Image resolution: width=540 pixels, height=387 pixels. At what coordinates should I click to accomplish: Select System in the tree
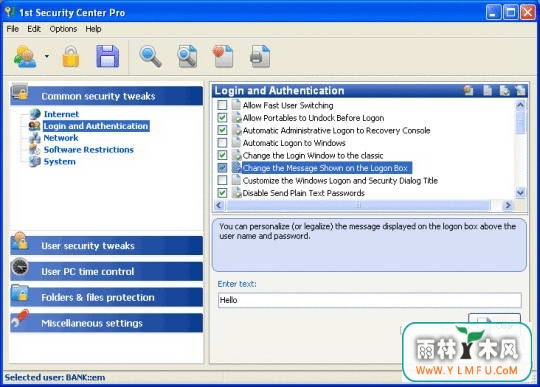[x=59, y=161]
